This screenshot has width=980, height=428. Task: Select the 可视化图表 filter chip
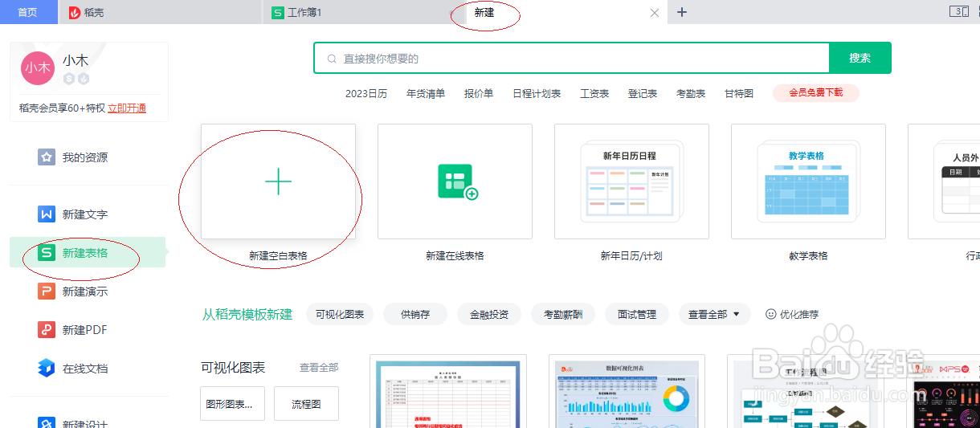pyautogui.click(x=340, y=314)
